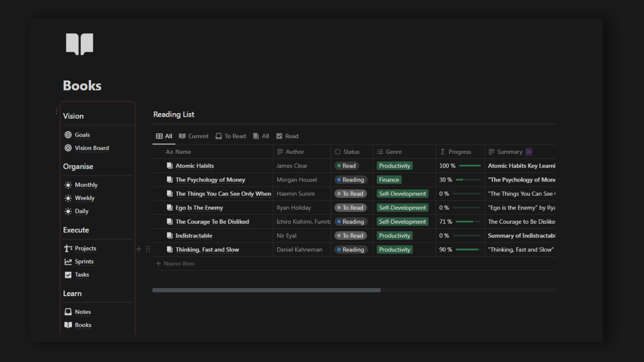Click page icon beside Indistractable
The width and height of the screenshot is (644, 362).
(170, 235)
